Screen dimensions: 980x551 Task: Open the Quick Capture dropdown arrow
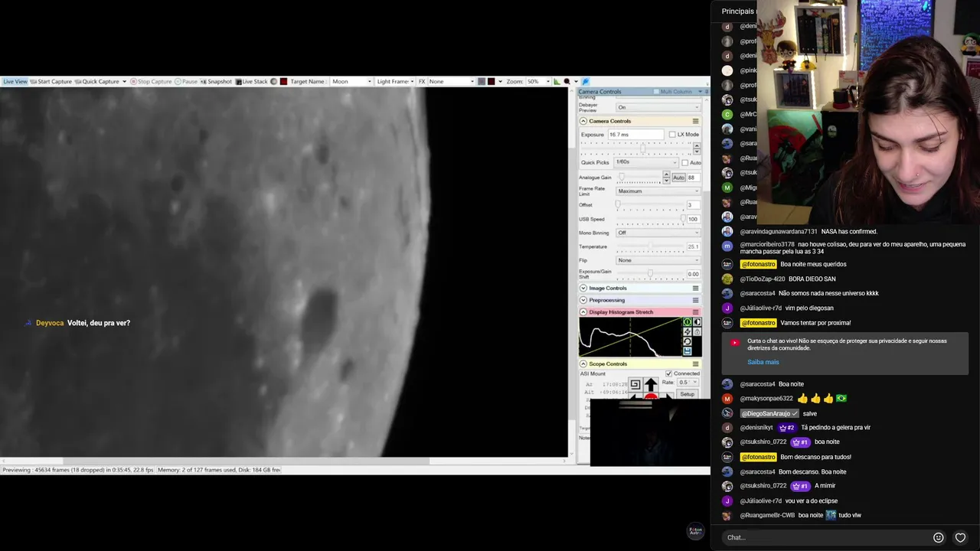pos(124,81)
